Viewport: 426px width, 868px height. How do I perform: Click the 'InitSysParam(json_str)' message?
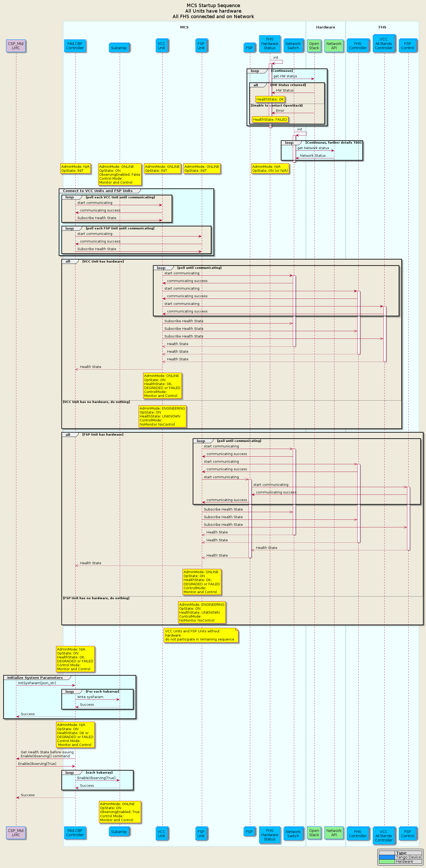(37, 683)
